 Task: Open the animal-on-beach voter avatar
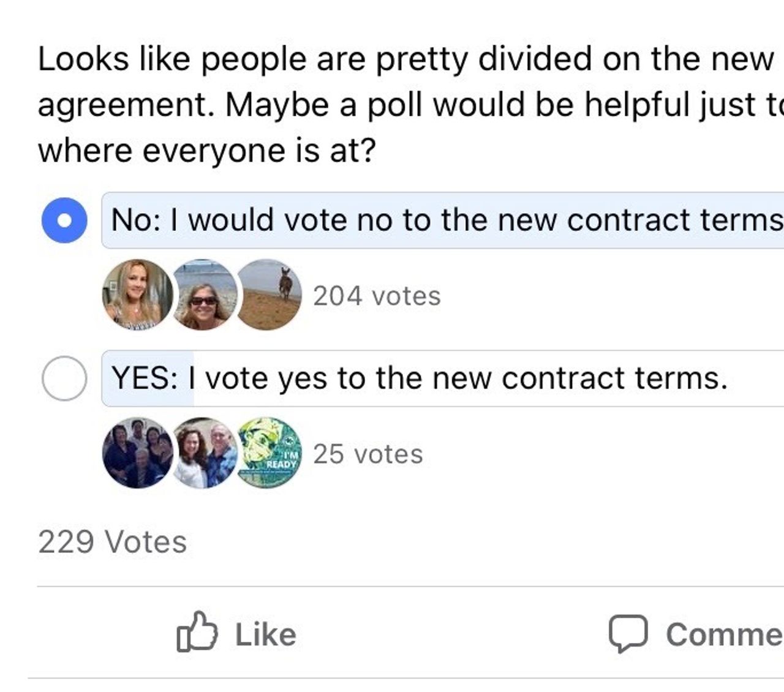[269, 295]
